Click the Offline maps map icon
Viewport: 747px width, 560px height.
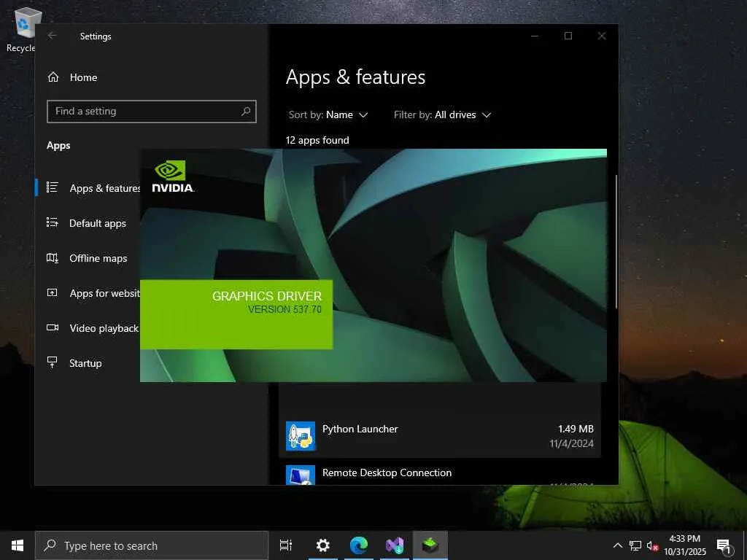click(x=53, y=258)
